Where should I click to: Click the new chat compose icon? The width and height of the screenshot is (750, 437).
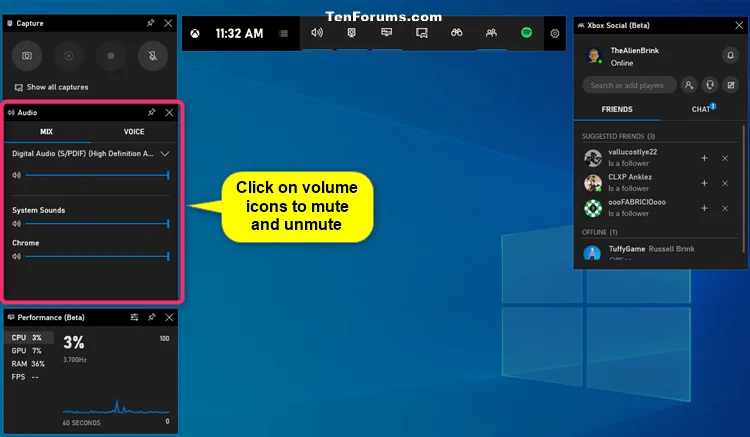point(731,85)
